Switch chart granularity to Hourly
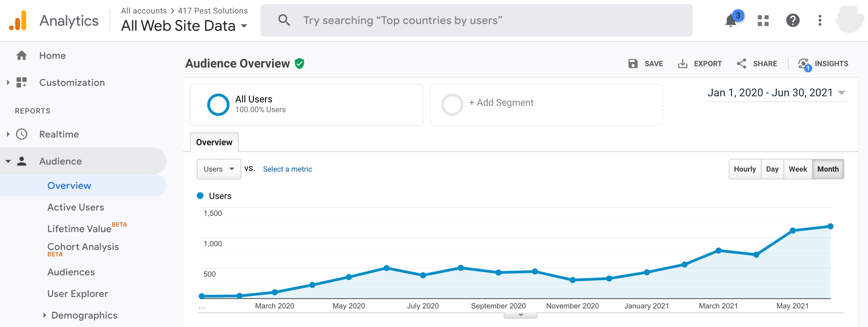The width and height of the screenshot is (868, 327). pyautogui.click(x=745, y=169)
